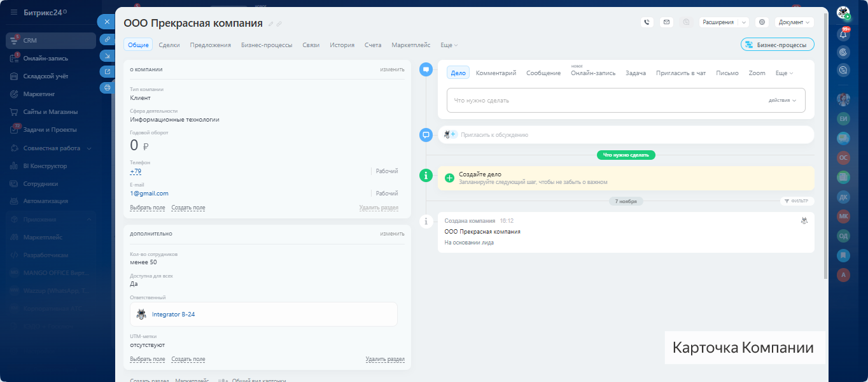Expand the действия dropdown in task field
The height and width of the screenshot is (382, 868).
click(782, 101)
